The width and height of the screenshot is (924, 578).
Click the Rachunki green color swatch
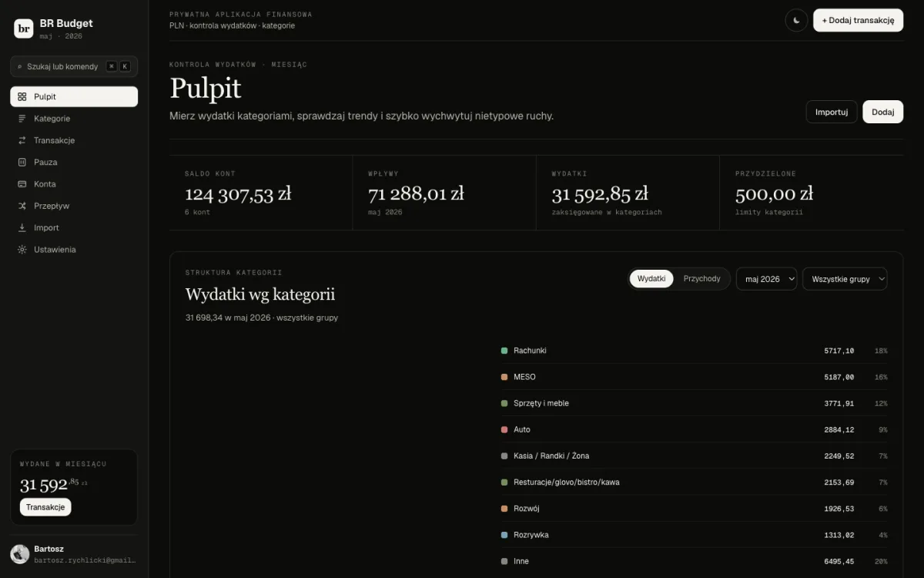pos(504,351)
